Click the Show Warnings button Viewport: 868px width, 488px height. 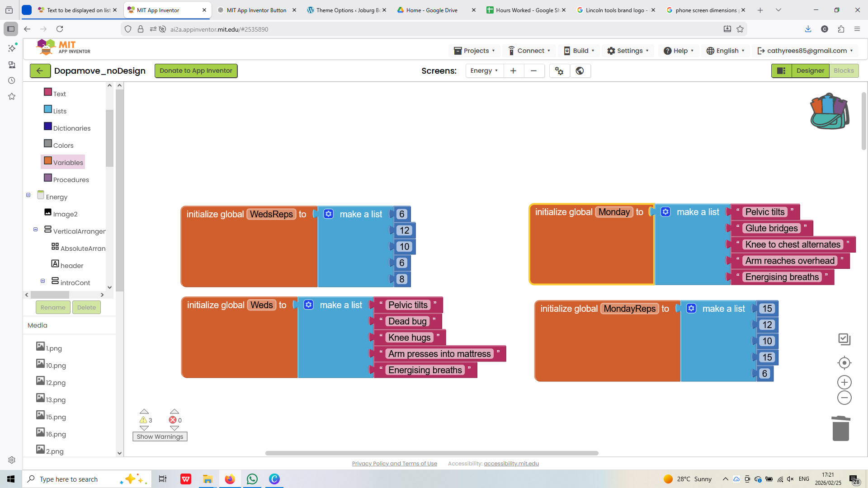tap(160, 436)
